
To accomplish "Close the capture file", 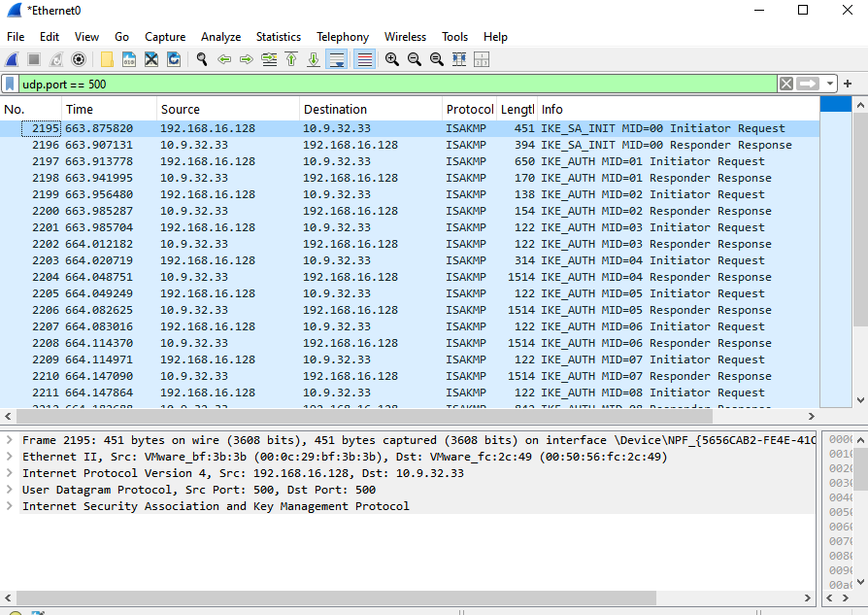I will tap(151, 59).
